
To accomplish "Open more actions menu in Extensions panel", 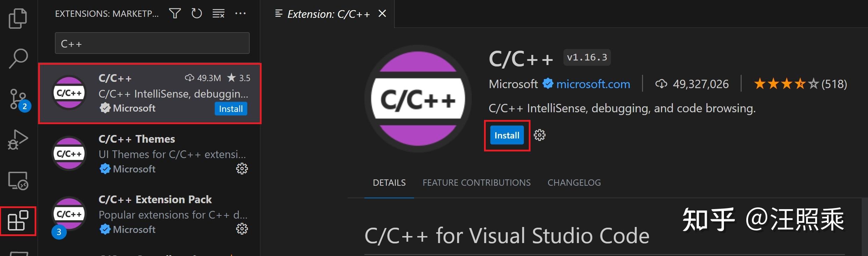I will pyautogui.click(x=241, y=13).
